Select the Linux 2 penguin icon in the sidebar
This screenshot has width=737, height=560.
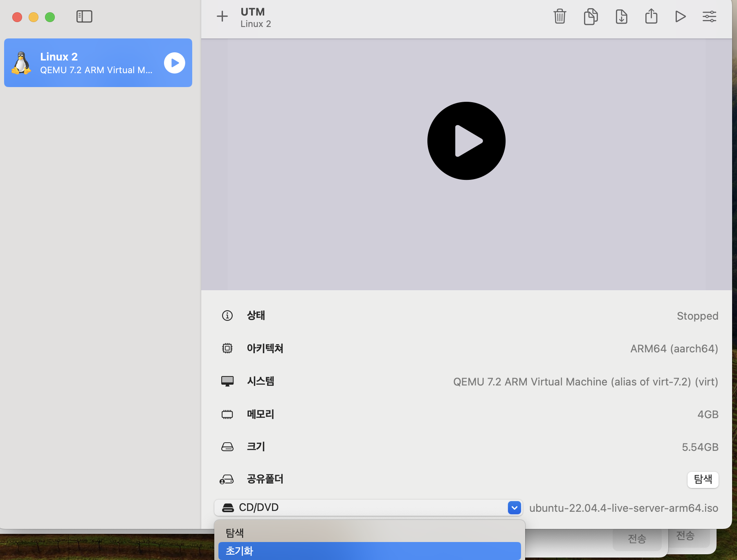pyautogui.click(x=21, y=63)
